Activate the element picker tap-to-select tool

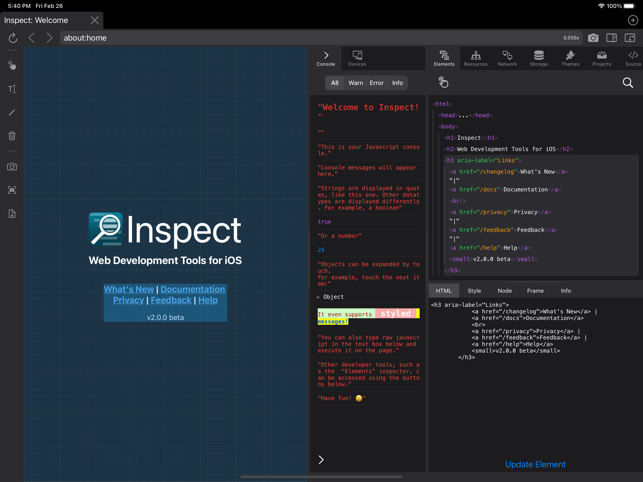[443, 82]
